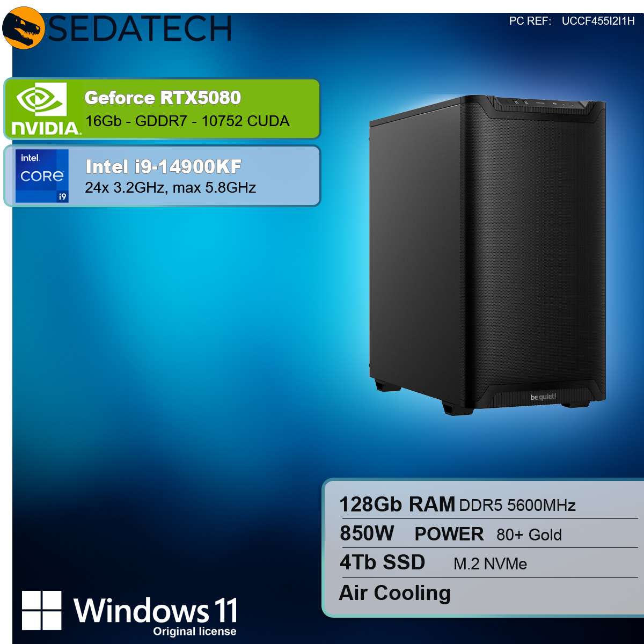Select the Intel i9-14900KF title

[163, 167]
